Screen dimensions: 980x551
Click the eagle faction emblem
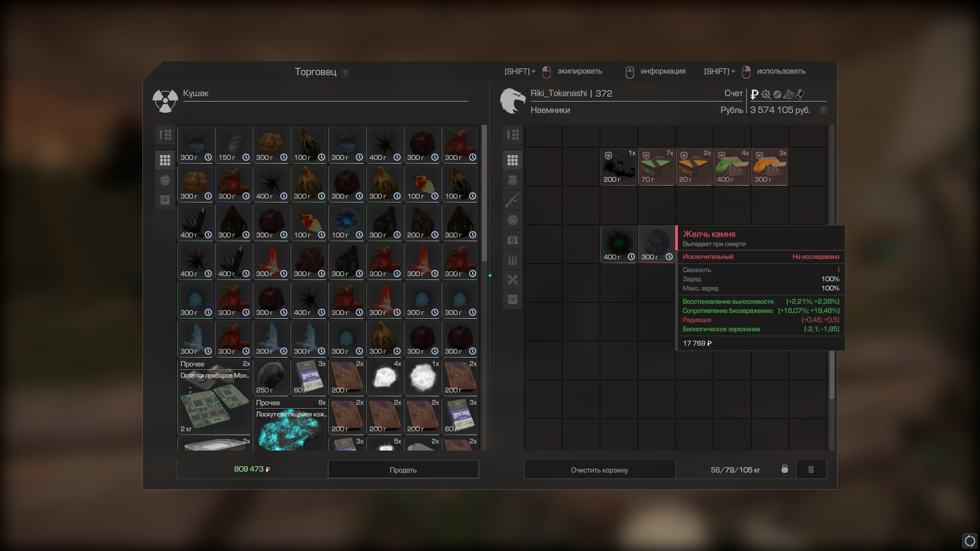tap(512, 101)
